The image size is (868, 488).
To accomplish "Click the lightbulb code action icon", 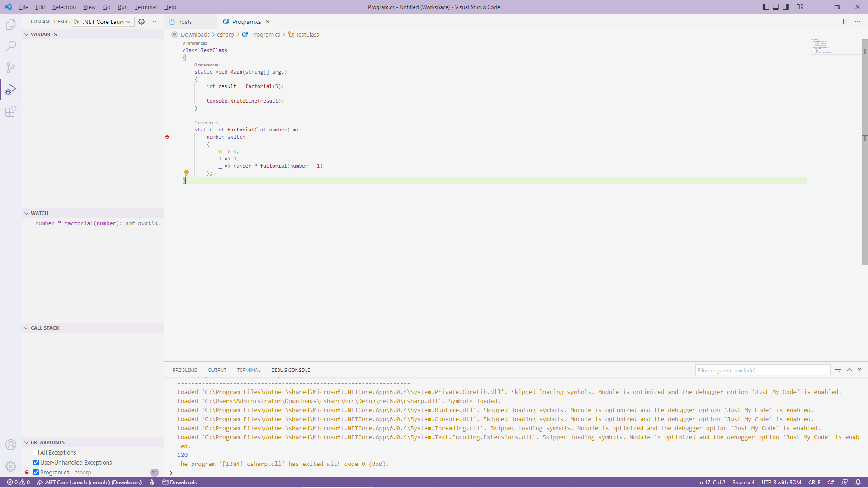I will [x=186, y=173].
